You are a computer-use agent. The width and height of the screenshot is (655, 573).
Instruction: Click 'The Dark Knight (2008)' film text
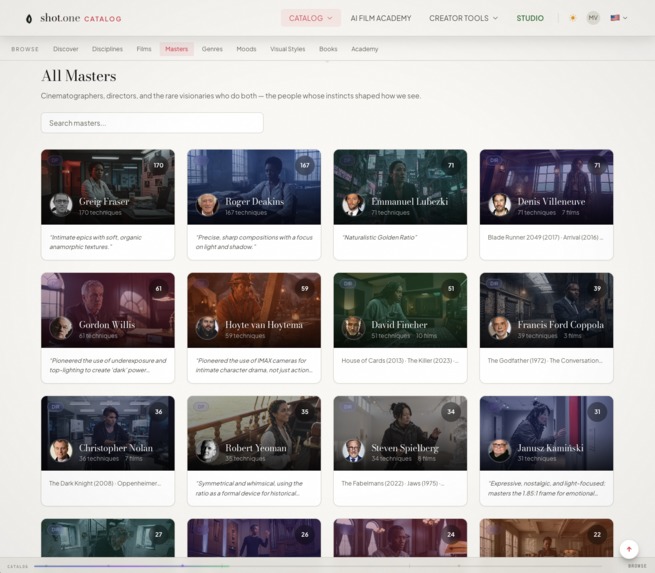pyautogui.click(x=81, y=483)
